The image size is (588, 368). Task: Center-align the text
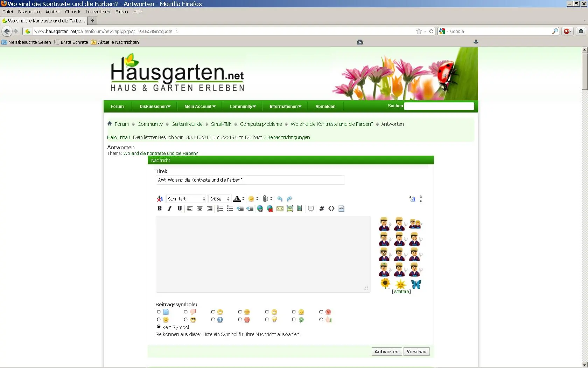tap(200, 209)
